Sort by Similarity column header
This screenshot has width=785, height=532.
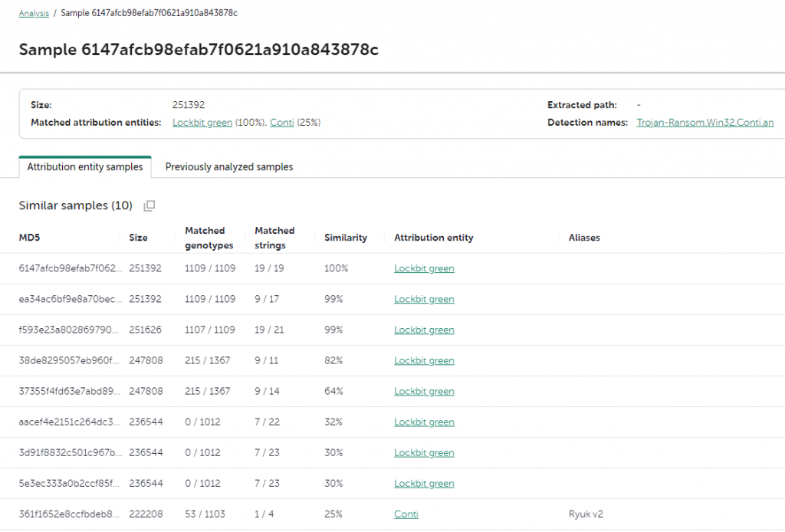[x=346, y=238]
